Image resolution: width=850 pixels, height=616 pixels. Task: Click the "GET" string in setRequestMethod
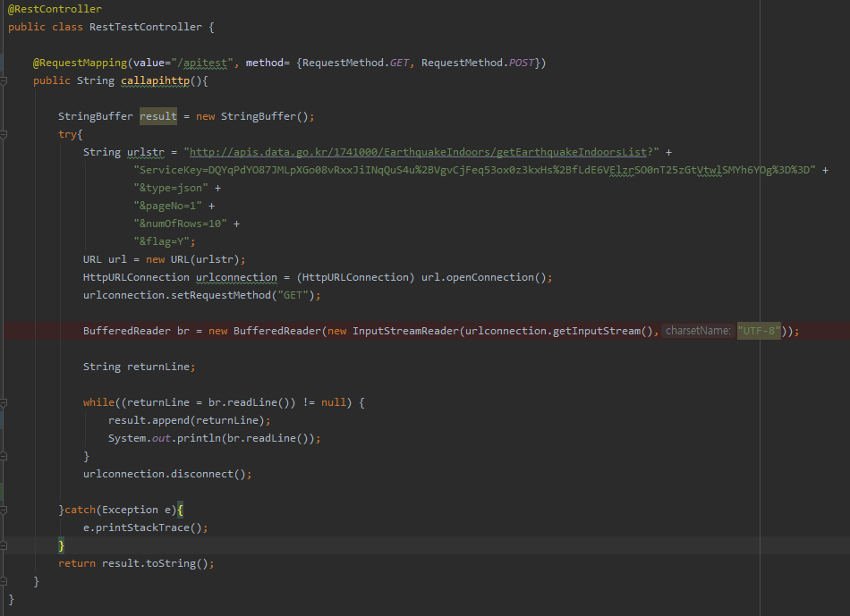[293, 295]
